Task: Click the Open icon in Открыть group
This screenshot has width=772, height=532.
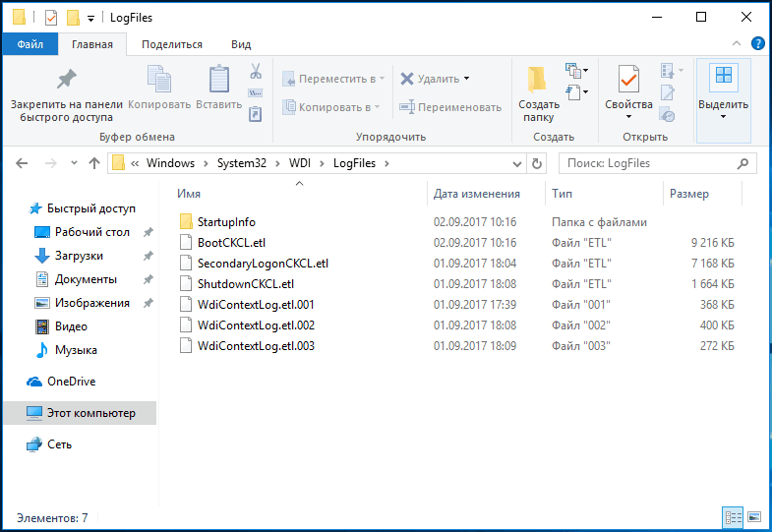Action: (x=668, y=71)
